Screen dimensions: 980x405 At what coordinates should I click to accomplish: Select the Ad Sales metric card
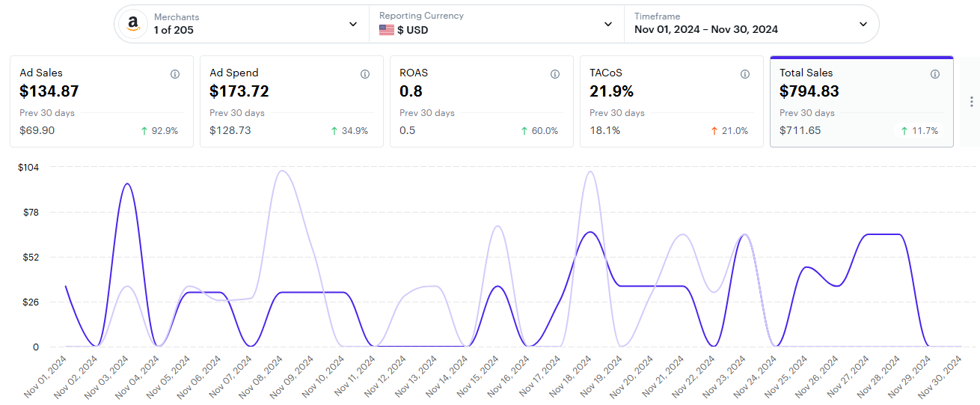point(102,101)
